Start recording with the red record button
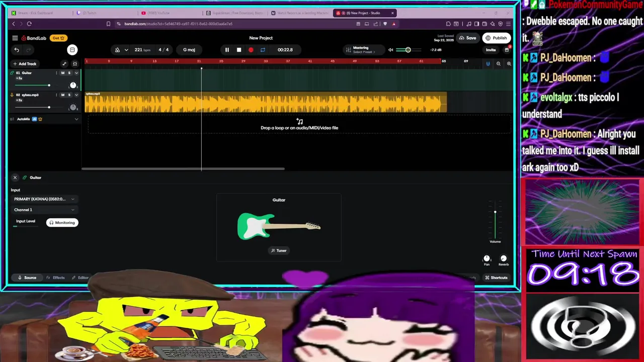The height and width of the screenshot is (362, 644). (x=251, y=50)
